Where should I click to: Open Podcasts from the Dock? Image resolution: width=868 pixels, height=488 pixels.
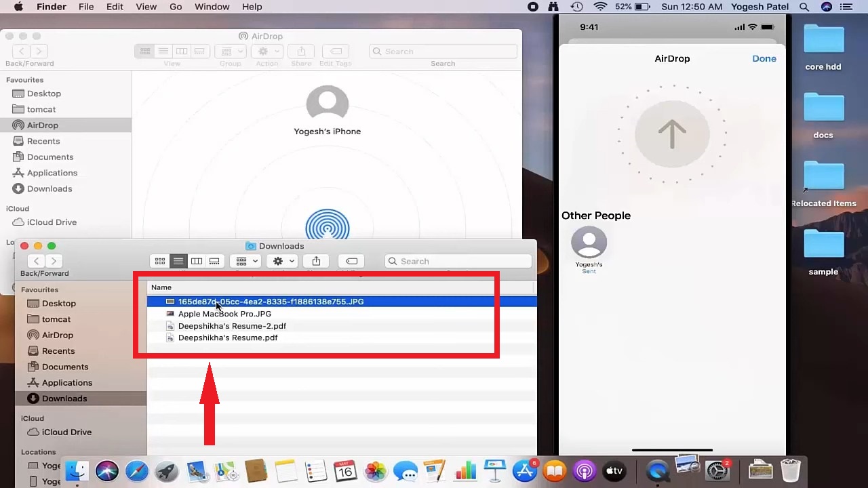584,470
